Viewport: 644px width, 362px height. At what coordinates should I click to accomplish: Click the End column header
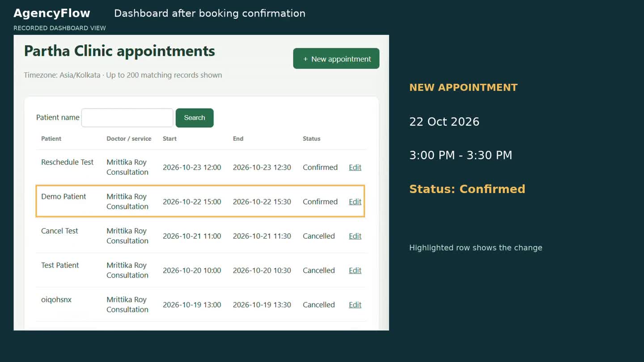pos(238,139)
